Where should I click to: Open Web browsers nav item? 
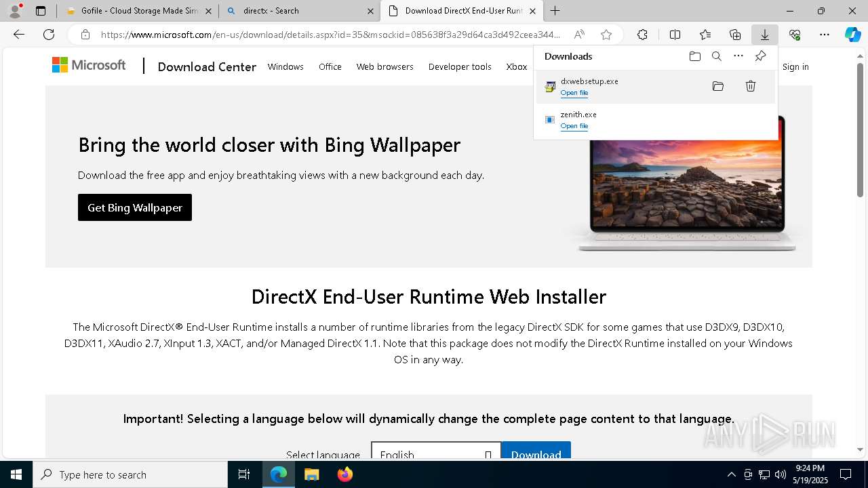click(x=385, y=66)
